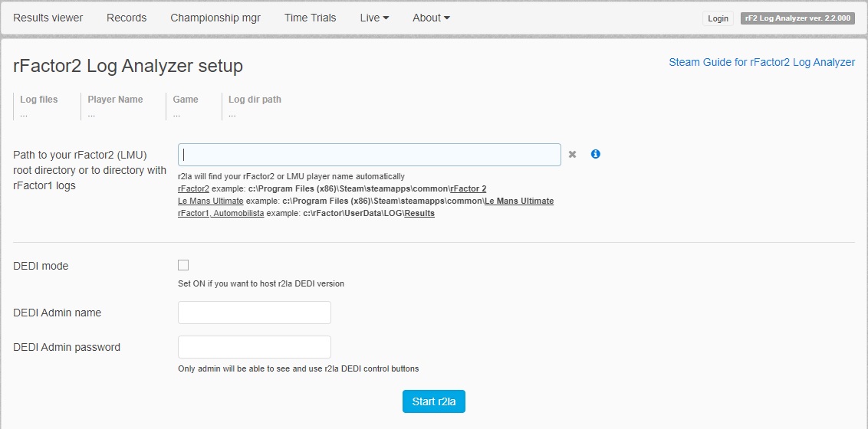Click the Login button
The image size is (868, 429).
718,18
